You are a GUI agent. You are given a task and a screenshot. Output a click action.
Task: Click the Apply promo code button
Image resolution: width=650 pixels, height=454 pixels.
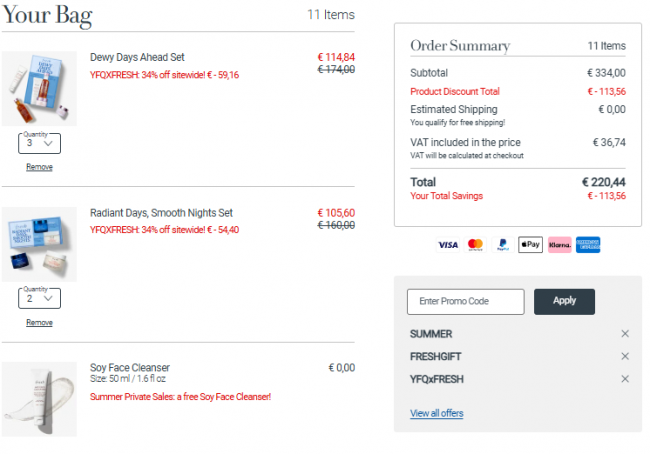coord(564,301)
